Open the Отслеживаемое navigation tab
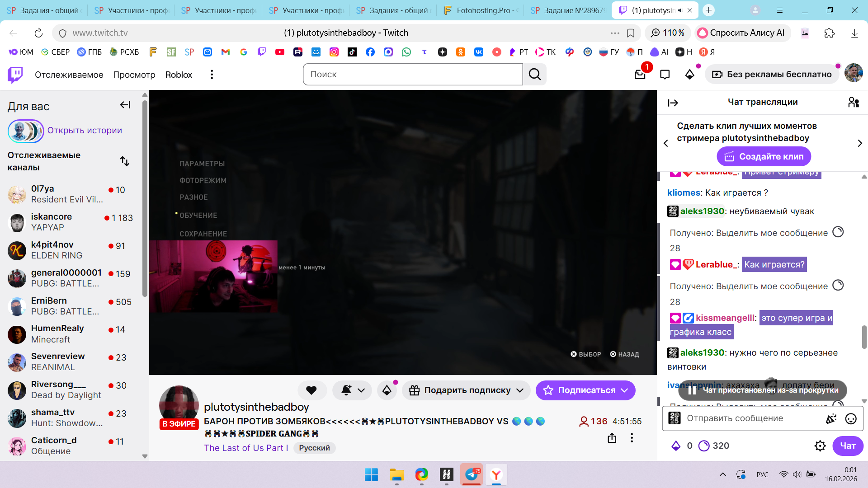Screen dimensions: 868x488 tap(69, 75)
